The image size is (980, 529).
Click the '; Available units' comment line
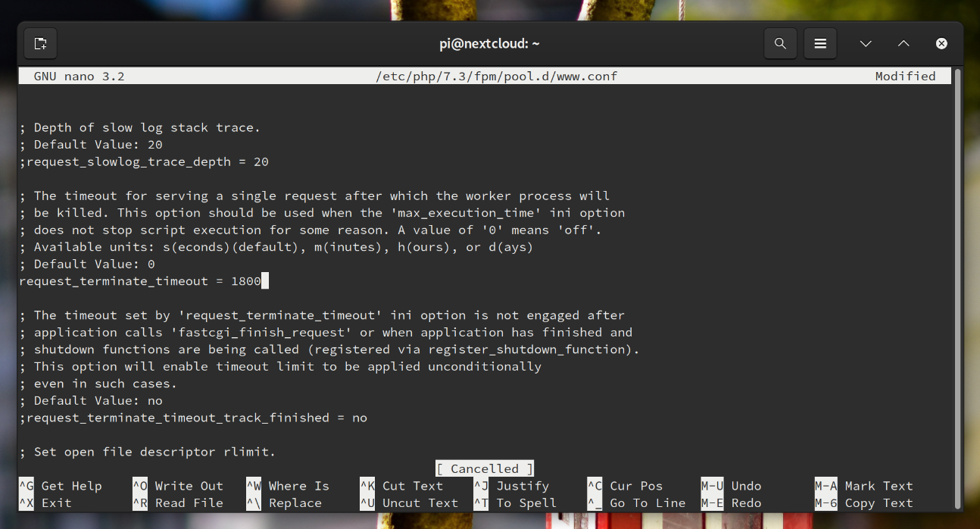(276, 247)
